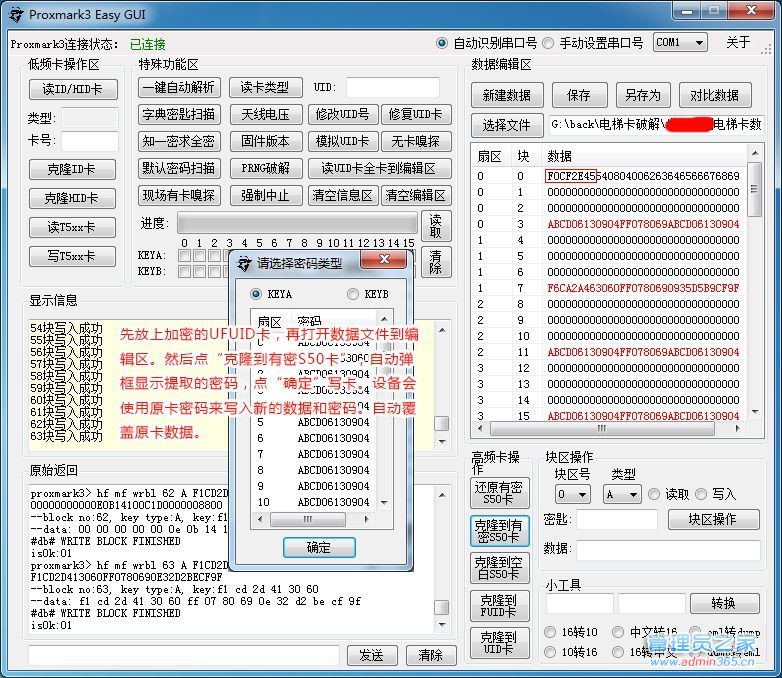Click 读UID卡全卡到编辑区
Image resolution: width=782 pixels, height=678 pixels.
point(380,168)
